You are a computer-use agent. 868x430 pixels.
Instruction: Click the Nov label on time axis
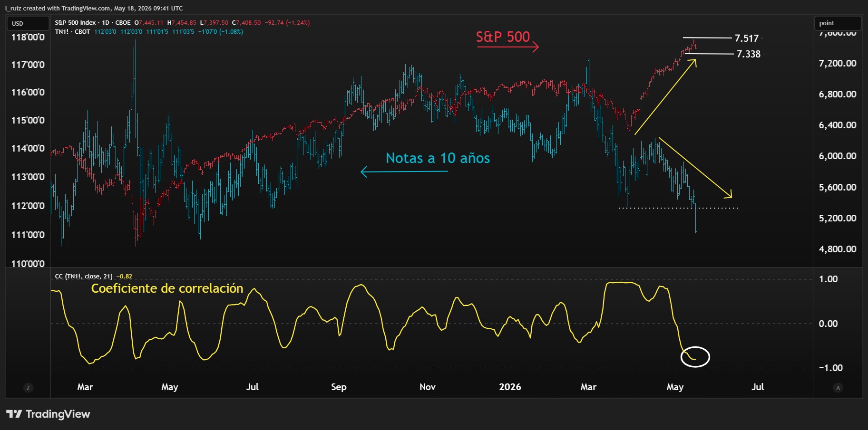pyautogui.click(x=428, y=387)
